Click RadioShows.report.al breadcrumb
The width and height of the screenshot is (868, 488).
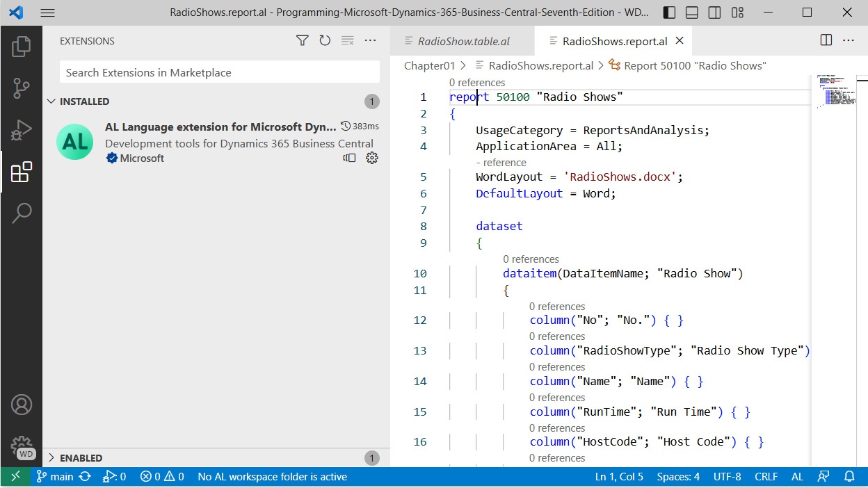point(541,65)
